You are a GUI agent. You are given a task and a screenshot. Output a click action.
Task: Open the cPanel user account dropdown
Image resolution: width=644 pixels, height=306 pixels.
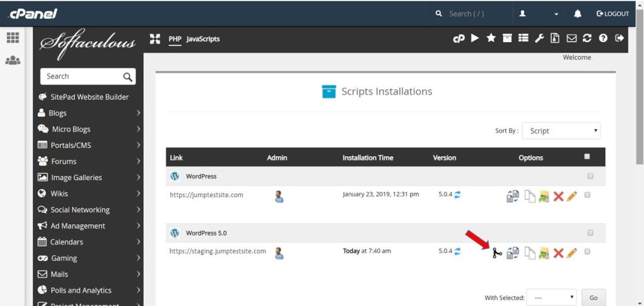538,14
